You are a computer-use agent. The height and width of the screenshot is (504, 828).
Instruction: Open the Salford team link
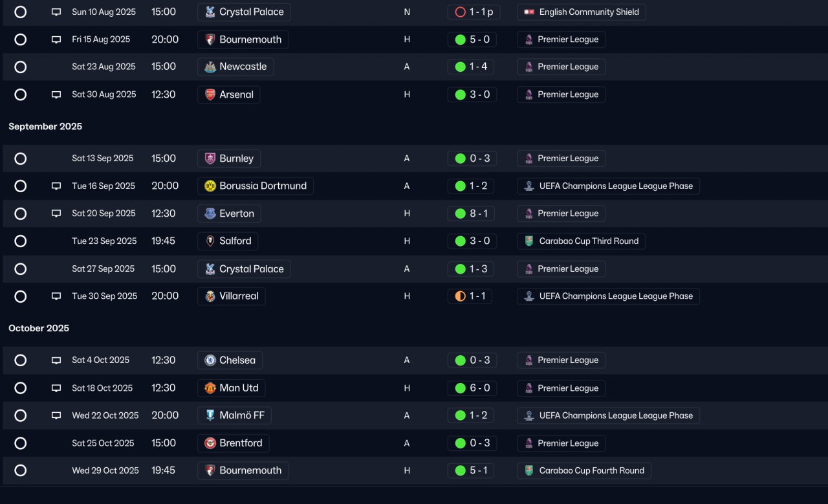point(228,241)
